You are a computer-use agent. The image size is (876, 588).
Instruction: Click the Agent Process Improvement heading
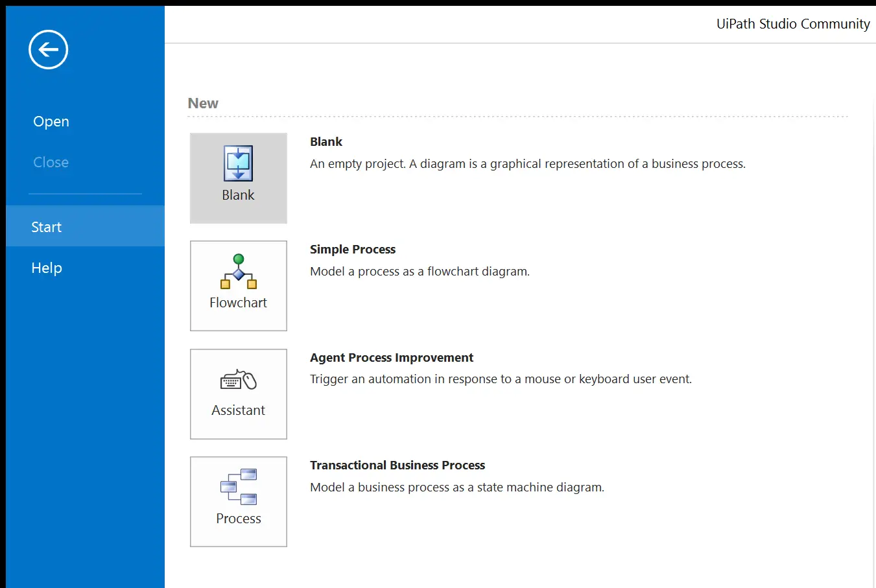[392, 357]
